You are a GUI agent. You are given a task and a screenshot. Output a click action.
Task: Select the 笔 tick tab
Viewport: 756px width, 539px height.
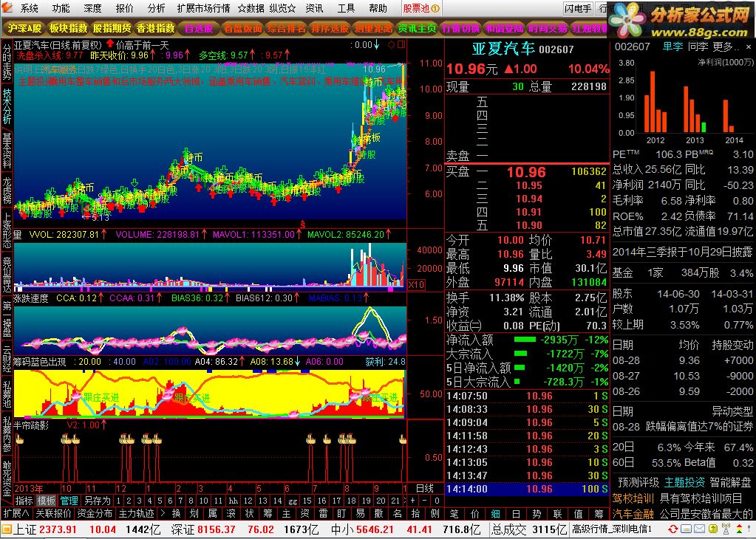[x=454, y=513]
